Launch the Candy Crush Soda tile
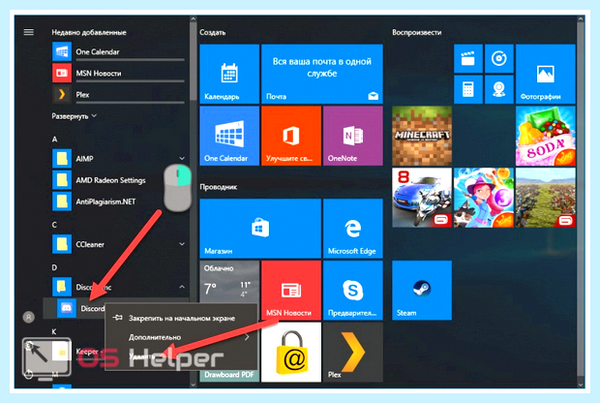Screen dimensions: 600x403 tap(545, 136)
